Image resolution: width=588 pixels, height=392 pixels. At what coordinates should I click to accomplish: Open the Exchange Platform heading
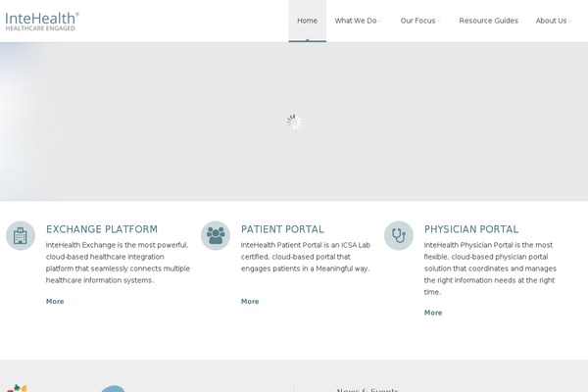102,229
